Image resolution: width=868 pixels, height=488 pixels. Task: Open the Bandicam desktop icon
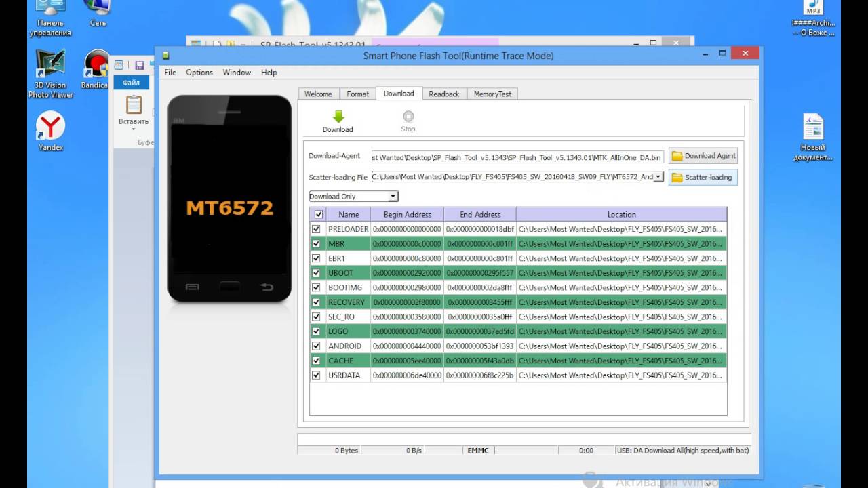pyautogui.click(x=96, y=70)
